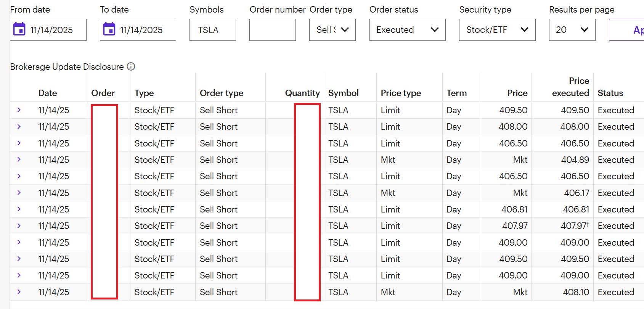This screenshot has width=644, height=309.
Task: Open the Order status dropdown showing Executed
Action: pyautogui.click(x=407, y=30)
